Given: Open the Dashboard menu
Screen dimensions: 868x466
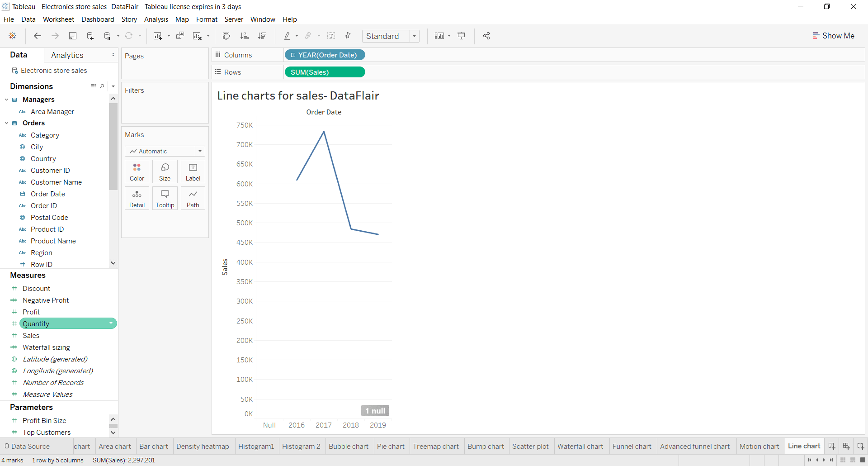Looking at the screenshot, I should [x=98, y=19].
